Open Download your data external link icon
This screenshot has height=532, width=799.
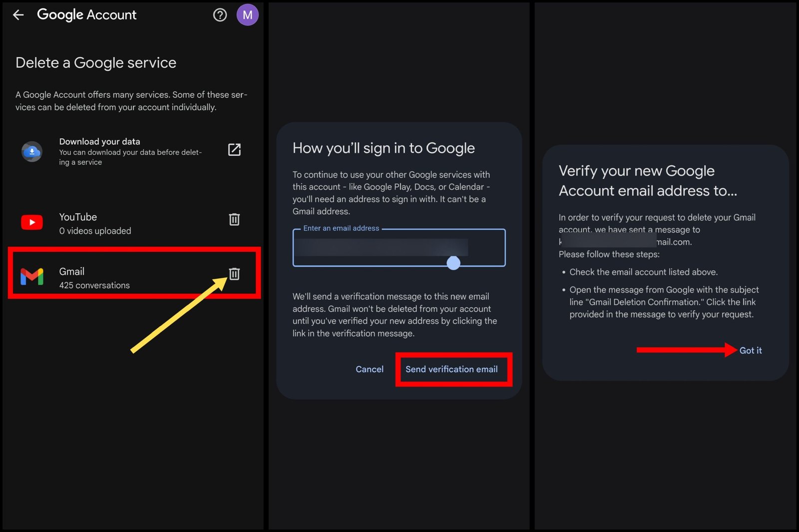234,150
